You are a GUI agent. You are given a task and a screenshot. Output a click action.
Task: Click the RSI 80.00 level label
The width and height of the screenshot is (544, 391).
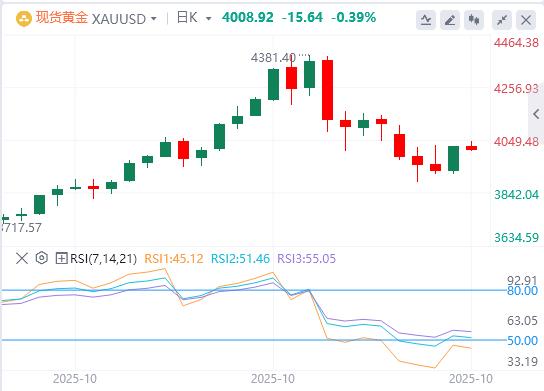coord(522,291)
